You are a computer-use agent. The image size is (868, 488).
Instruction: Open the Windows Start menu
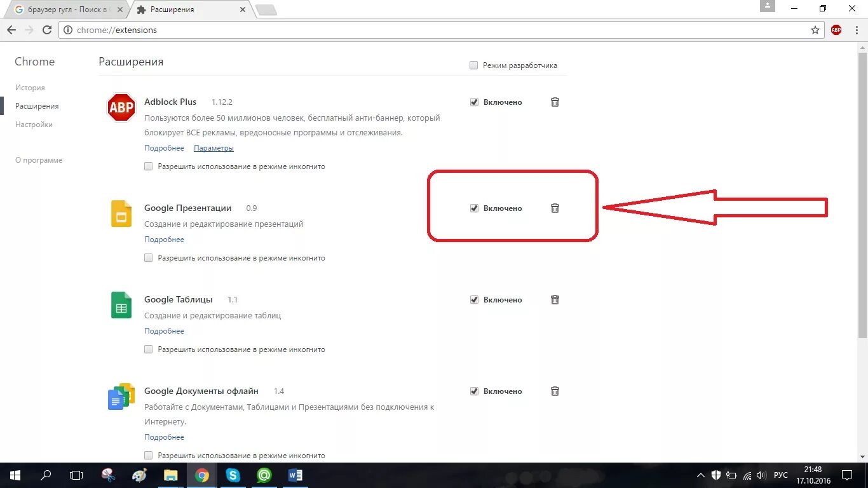pyautogui.click(x=15, y=475)
